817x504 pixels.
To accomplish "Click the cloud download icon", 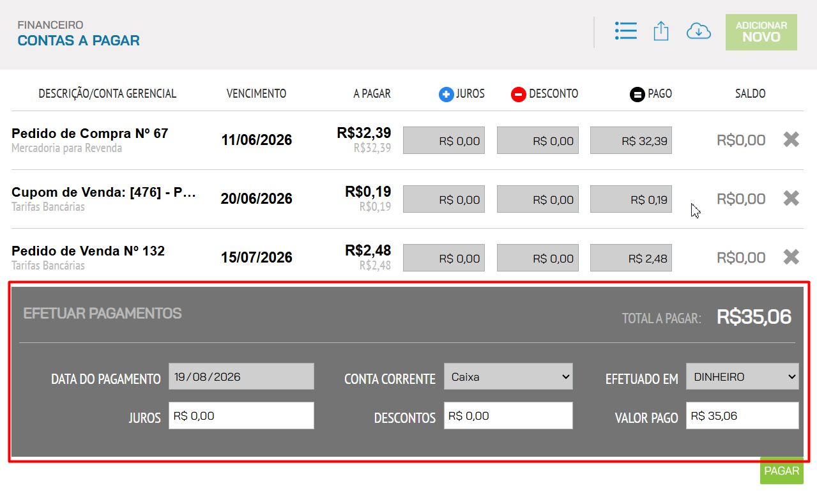I will [x=699, y=31].
